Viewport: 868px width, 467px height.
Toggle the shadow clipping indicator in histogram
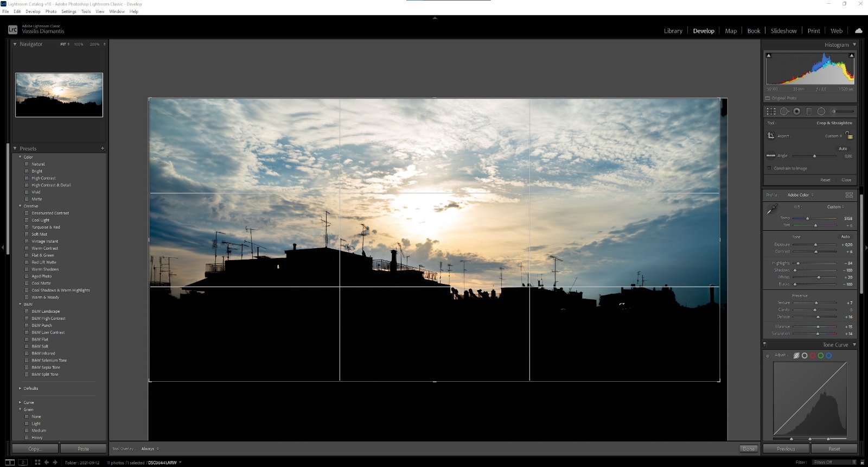(x=768, y=55)
